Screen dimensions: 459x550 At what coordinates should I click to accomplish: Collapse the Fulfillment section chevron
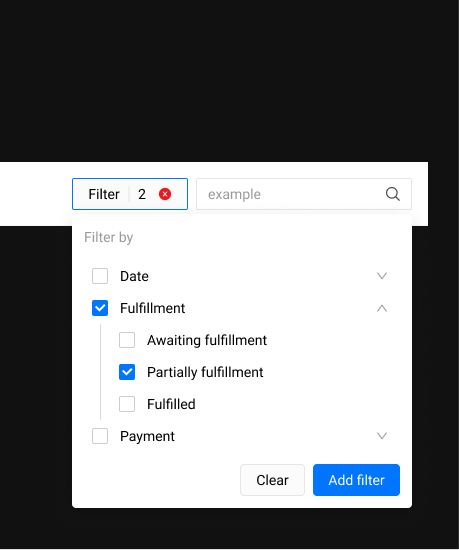click(x=382, y=308)
